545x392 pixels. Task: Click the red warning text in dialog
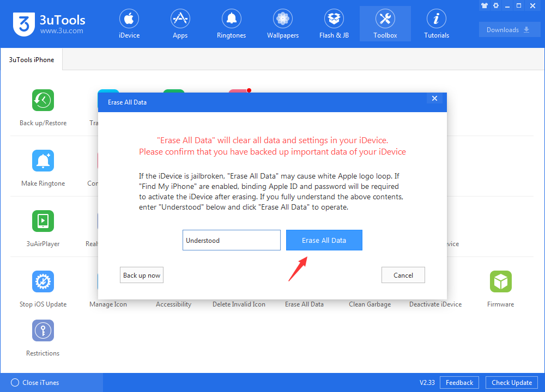point(272,146)
